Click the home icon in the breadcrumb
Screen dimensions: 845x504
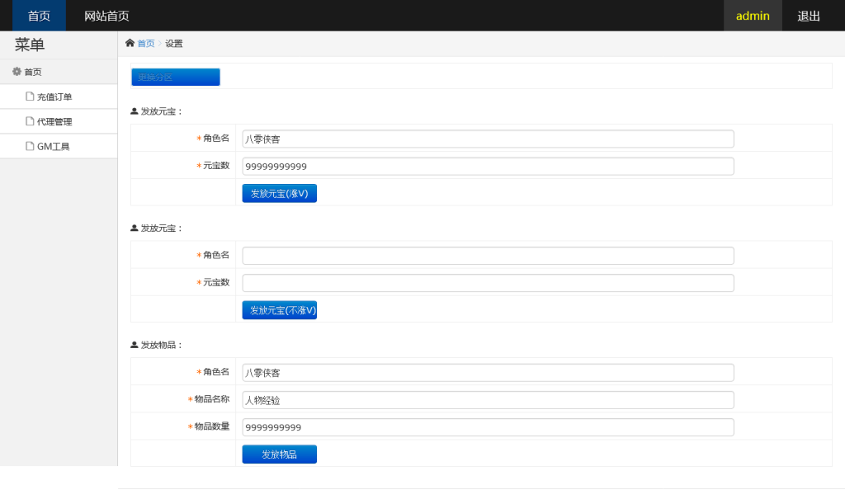[x=130, y=44]
